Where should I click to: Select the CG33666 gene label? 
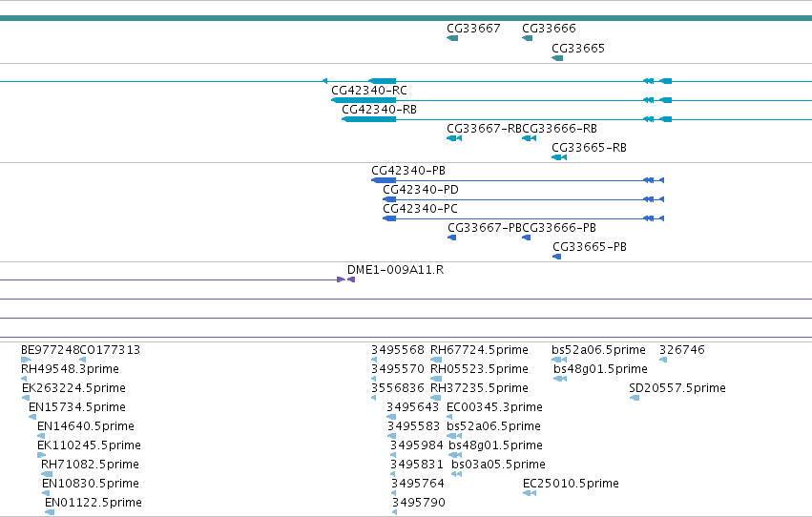click(549, 29)
